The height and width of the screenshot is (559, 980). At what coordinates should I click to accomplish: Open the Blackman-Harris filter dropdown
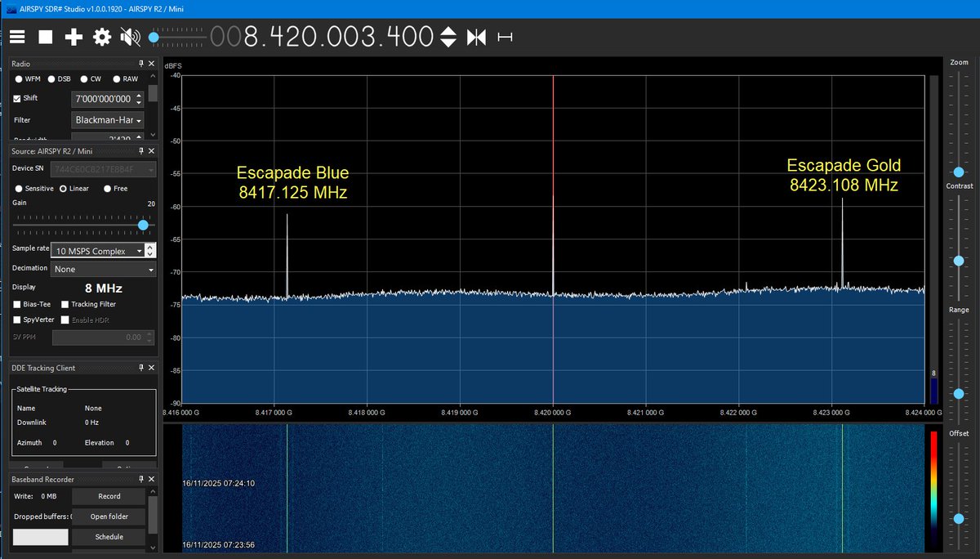(109, 119)
